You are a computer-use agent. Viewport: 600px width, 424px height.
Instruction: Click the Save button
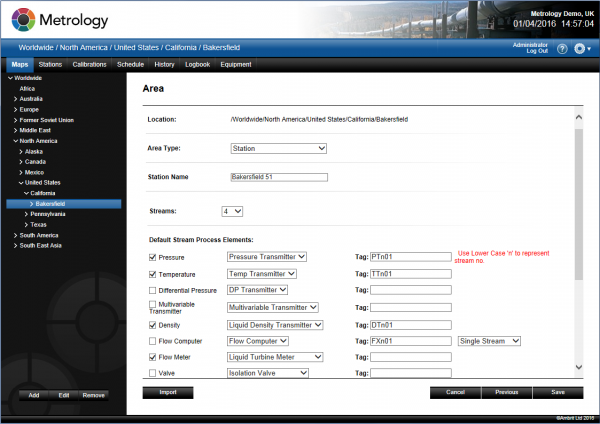click(x=558, y=393)
